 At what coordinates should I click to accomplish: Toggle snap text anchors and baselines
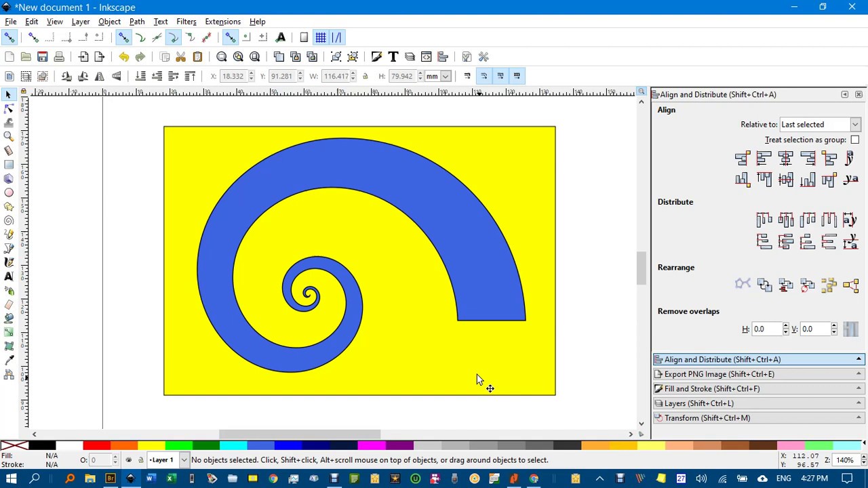(280, 37)
